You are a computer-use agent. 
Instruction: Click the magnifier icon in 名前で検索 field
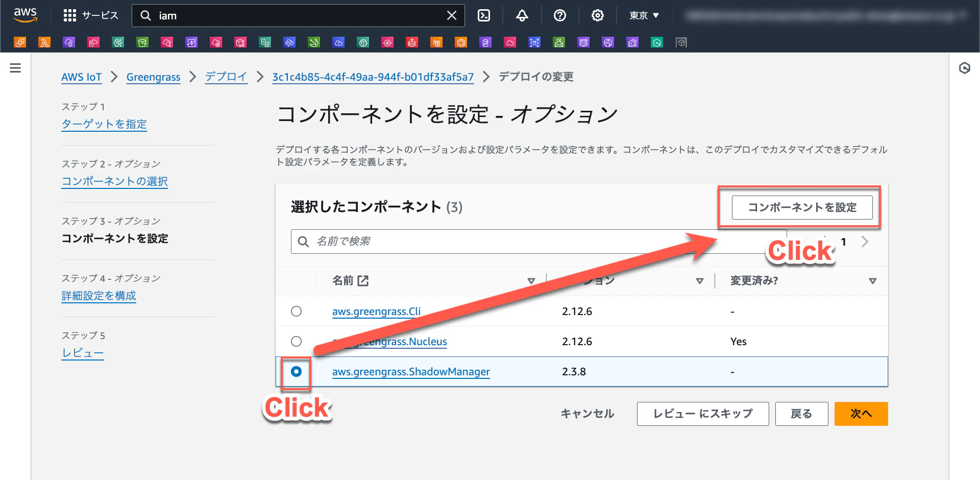click(x=303, y=242)
